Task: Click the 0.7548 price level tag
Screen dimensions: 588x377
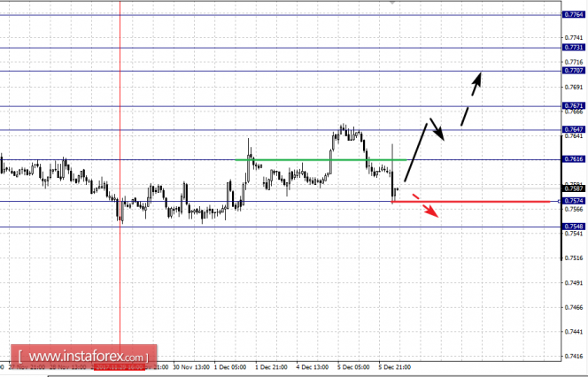Action: click(574, 227)
